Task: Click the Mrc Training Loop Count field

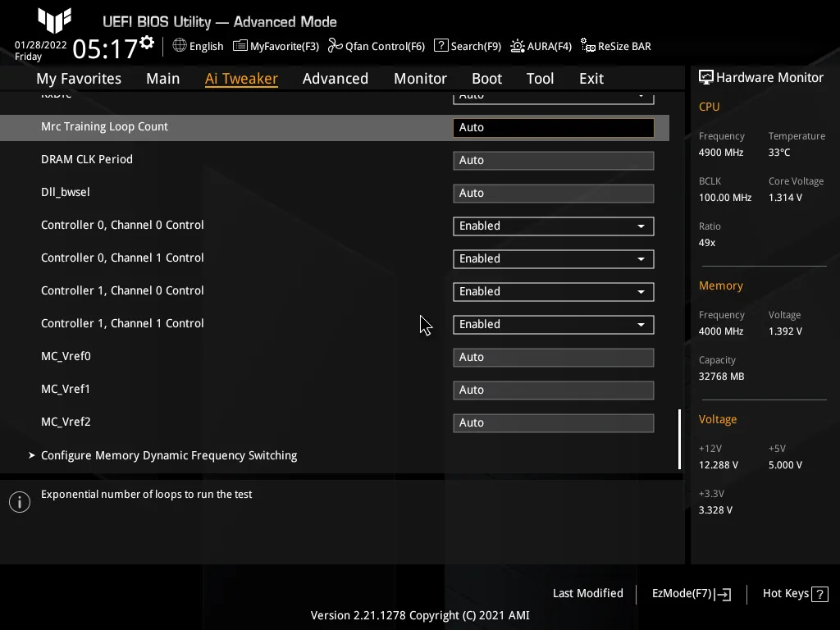Action: 554,127
